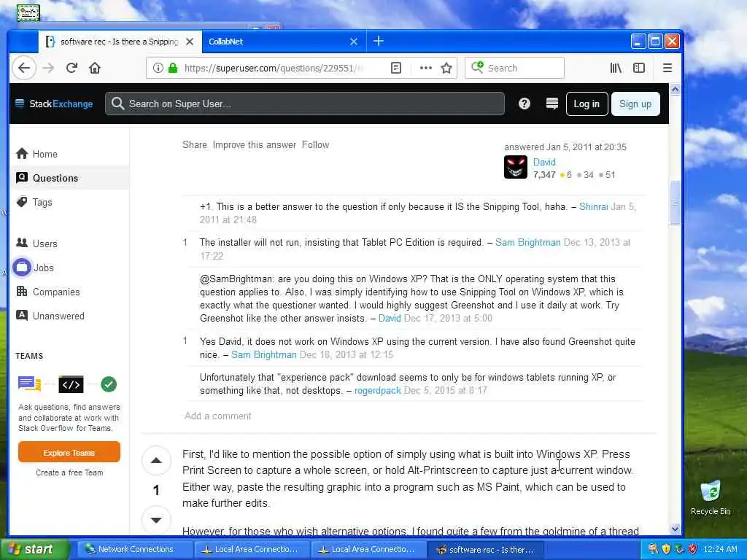The height and width of the screenshot is (560, 747).
Task: Show sidebars from the toolbar icon
Action: click(639, 68)
